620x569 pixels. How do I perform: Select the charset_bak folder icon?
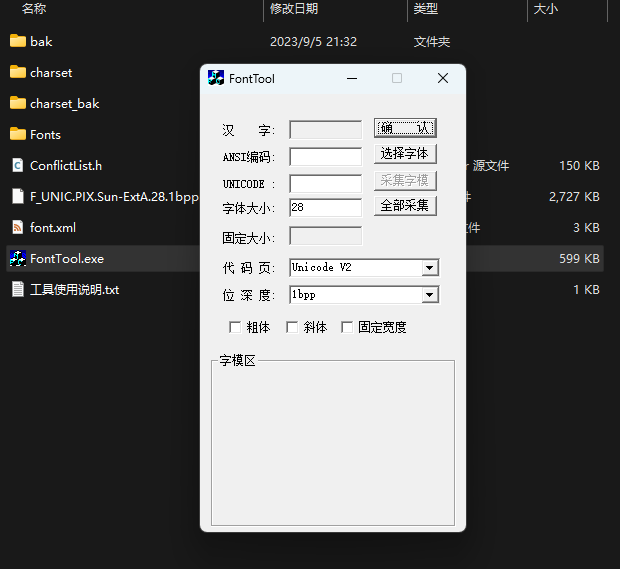(x=17, y=103)
